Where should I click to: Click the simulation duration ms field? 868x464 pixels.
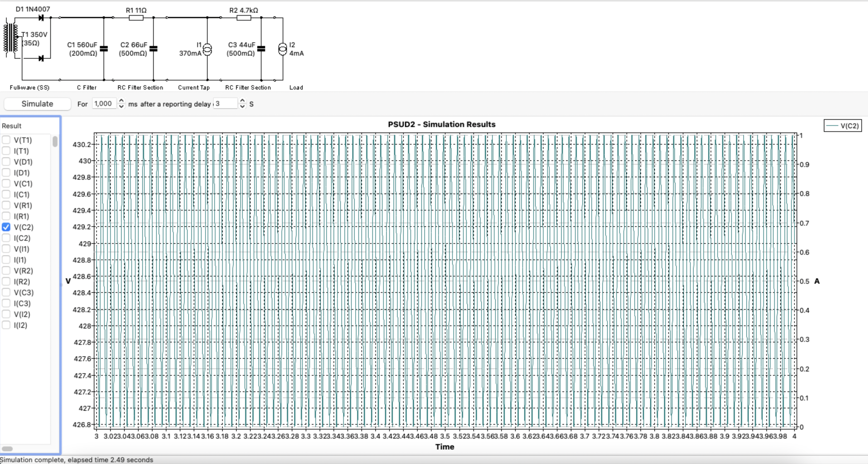click(x=104, y=104)
